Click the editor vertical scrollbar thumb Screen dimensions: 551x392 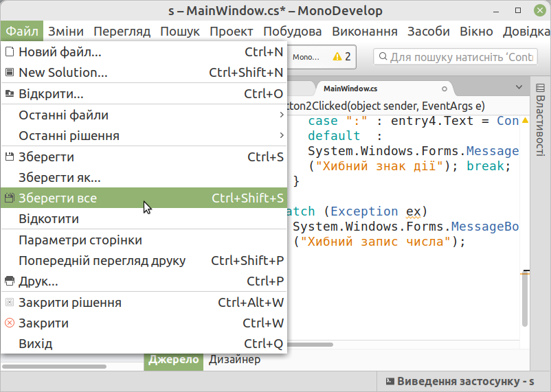pyautogui.click(x=525, y=299)
